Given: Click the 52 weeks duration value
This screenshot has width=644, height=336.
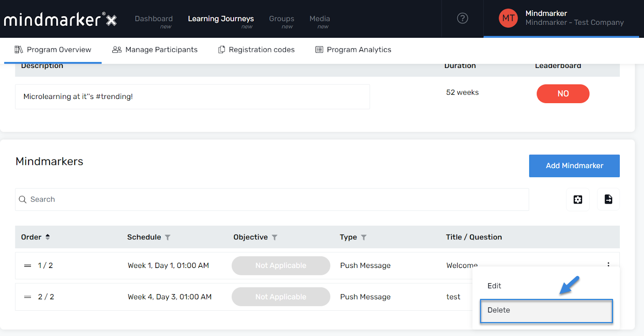Looking at the screenshot, I should [462, 93].
